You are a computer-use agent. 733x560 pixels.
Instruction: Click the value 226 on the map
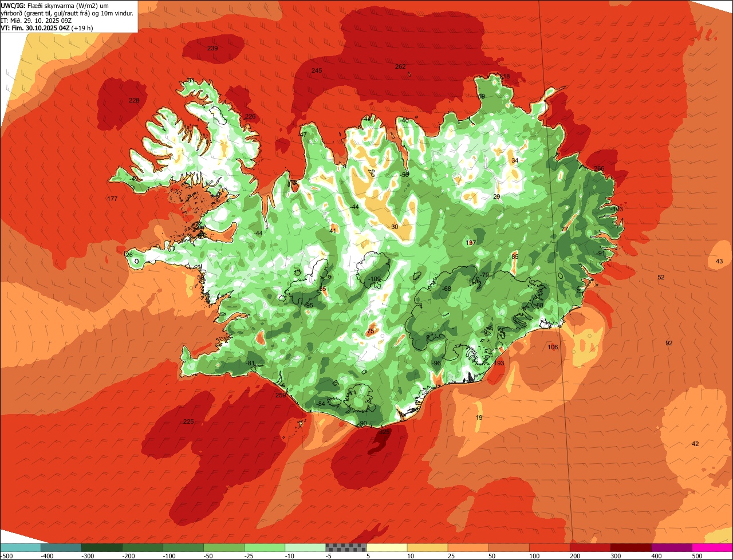click(x=250, y=116)
